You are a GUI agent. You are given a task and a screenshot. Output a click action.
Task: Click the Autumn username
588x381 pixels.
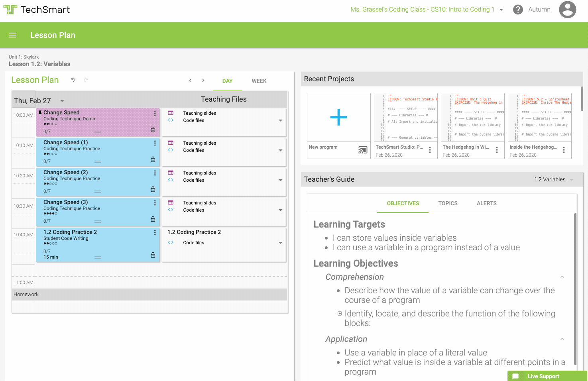pyautogui.click(x=539, y=10)
